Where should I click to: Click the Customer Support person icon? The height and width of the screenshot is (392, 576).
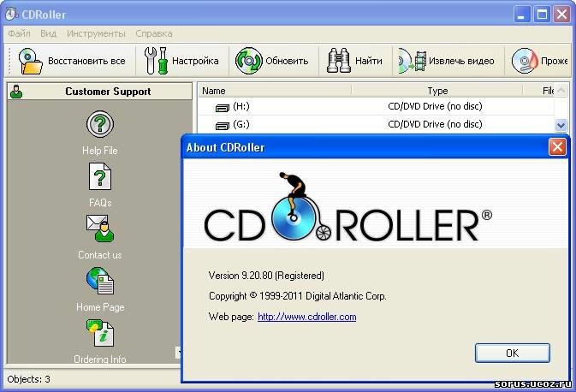(x=16, y=92)
